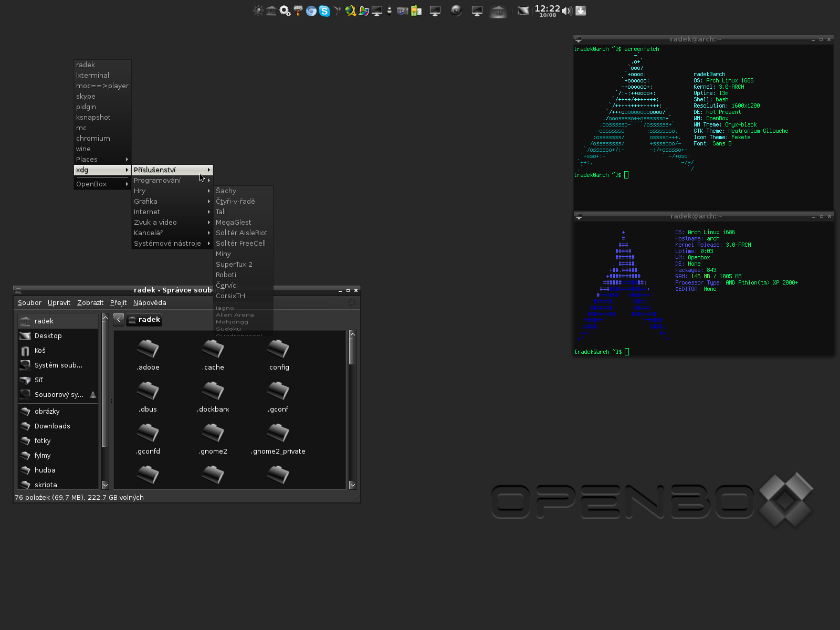Launch ksnapshot from root menu
Viewport: 840px width, 630px height.
102,118
